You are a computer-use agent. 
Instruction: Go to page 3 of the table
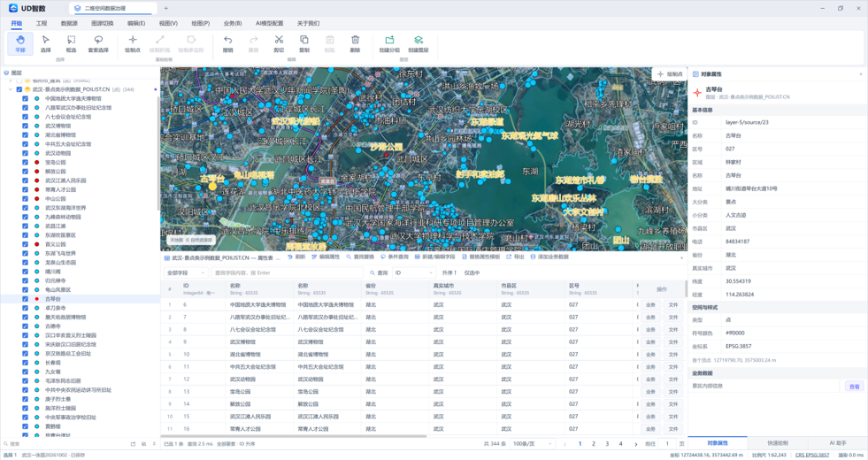pos(607,444)
